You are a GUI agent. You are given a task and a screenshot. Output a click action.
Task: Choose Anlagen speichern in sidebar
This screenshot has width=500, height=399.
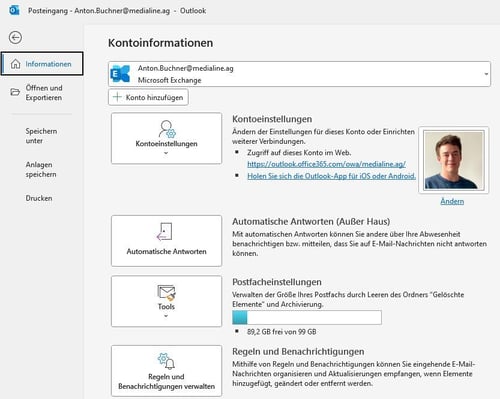coord(41,169)
